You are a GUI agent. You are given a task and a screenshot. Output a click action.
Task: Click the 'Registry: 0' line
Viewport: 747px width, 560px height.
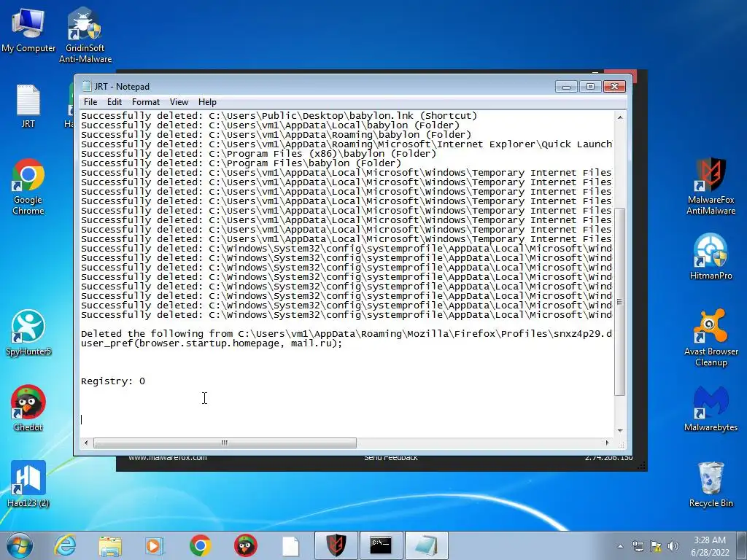tap(113, 381)
